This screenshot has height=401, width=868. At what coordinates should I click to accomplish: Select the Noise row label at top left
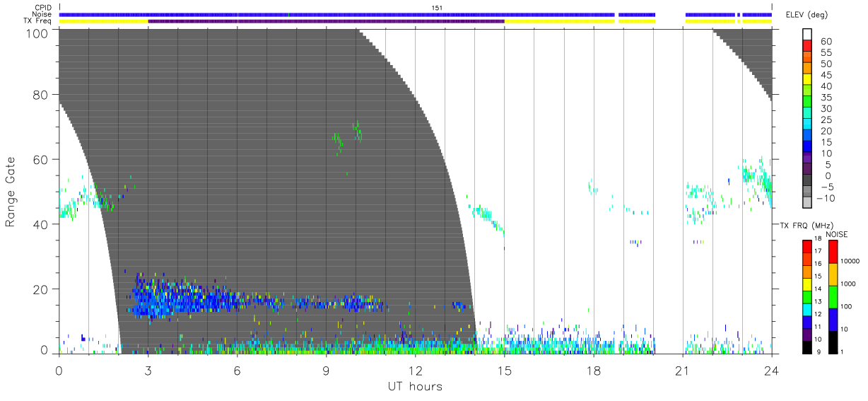(43, 14)
